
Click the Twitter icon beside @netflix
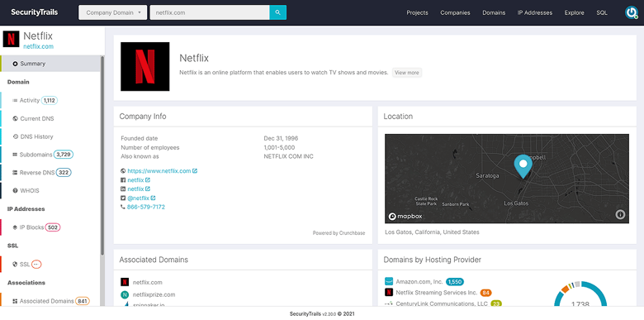point(123,198)
